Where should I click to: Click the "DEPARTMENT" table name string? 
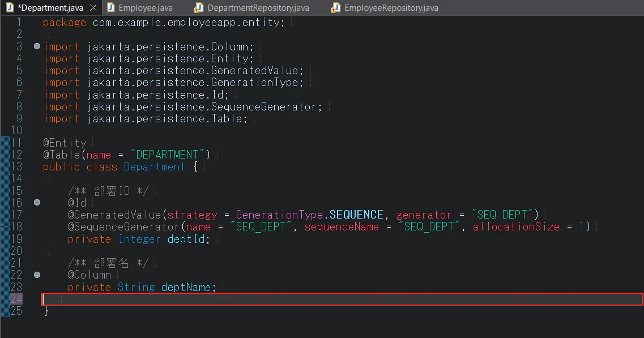click(167, 155)
